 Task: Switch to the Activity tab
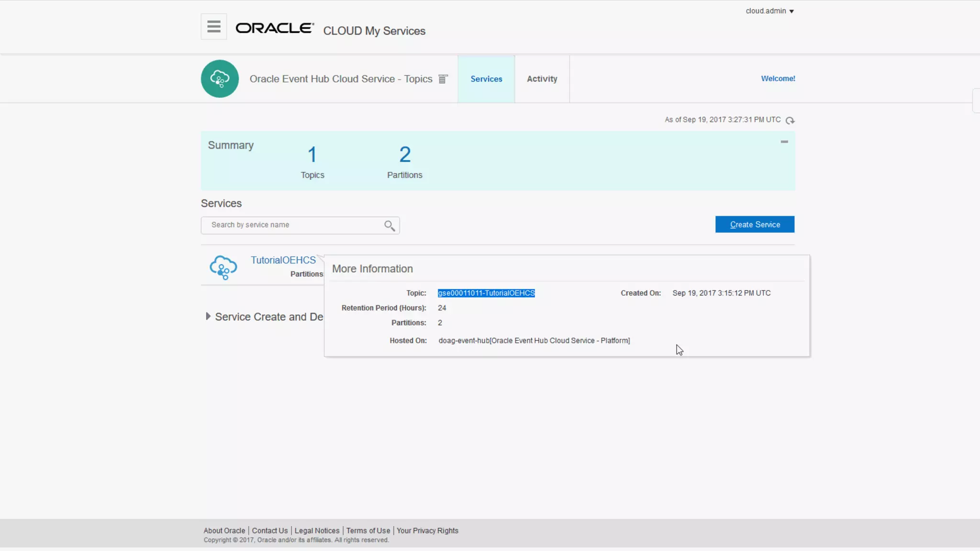pyautogui.click(x=542, y=79)
